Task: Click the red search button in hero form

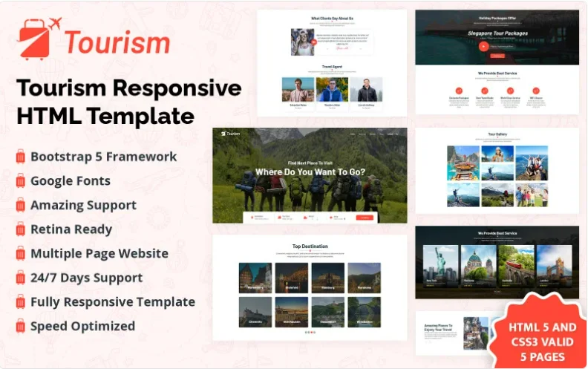Action: [365, 218]
